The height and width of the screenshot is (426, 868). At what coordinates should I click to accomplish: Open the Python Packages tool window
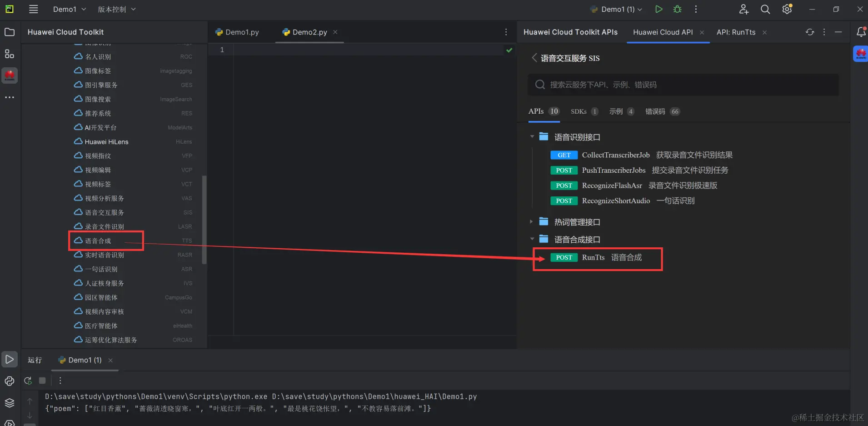(x=10, y=381)
